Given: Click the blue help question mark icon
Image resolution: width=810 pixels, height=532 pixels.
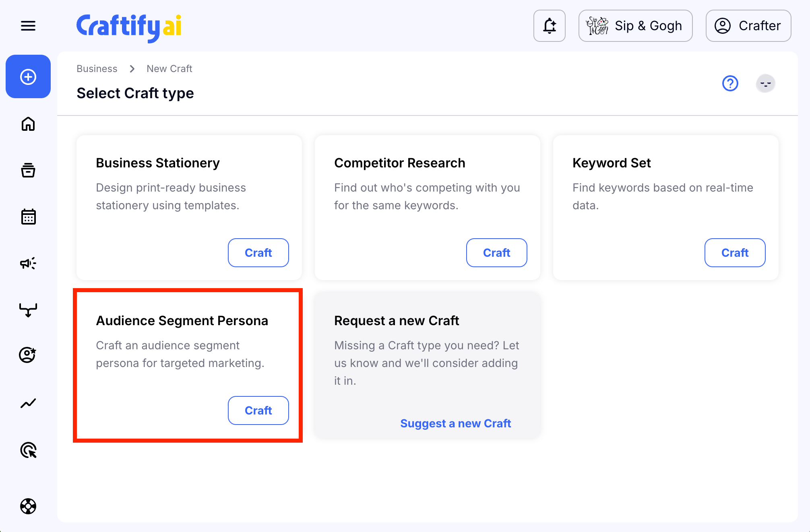Looking at the screenshot, I should (730, 84).
